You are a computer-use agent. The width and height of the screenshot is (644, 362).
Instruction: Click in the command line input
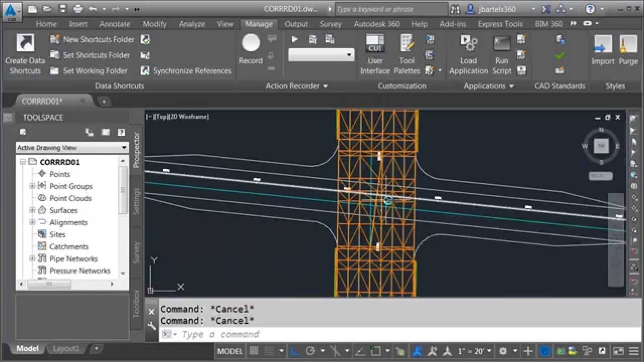pyautogui.click(x=400, y=334)
